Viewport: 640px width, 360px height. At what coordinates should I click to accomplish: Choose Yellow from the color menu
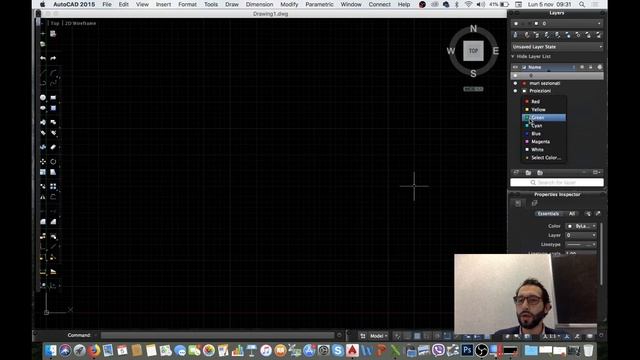544,110
